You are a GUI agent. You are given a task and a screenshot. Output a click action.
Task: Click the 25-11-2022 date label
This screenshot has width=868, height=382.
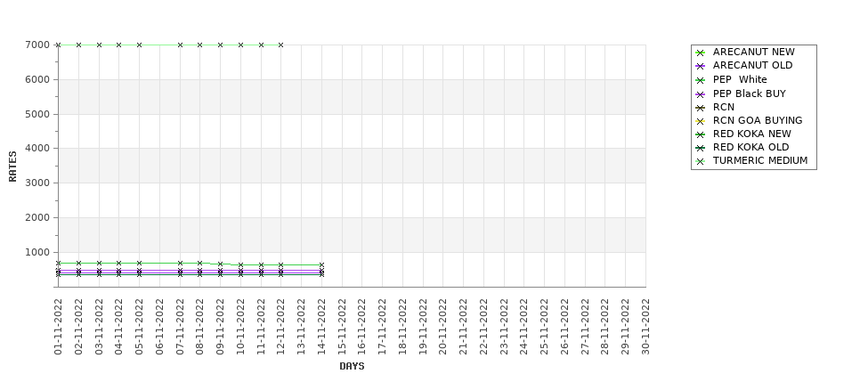544,327
